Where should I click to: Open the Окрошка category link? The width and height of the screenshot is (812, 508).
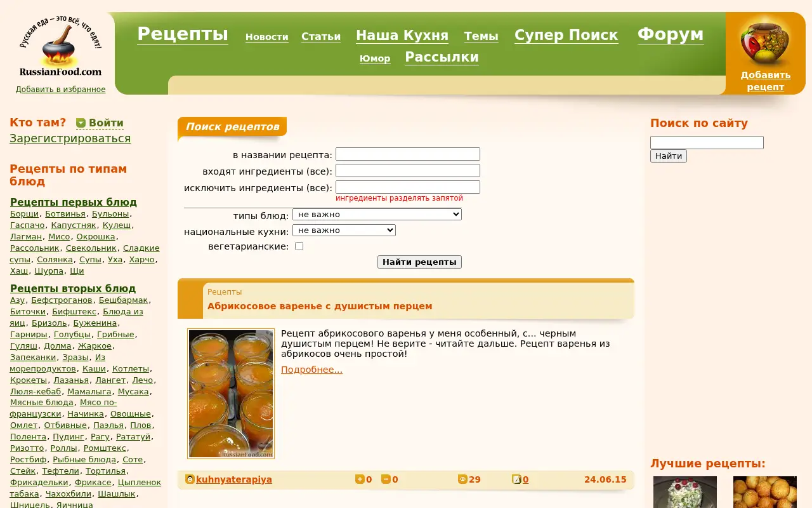96,237
